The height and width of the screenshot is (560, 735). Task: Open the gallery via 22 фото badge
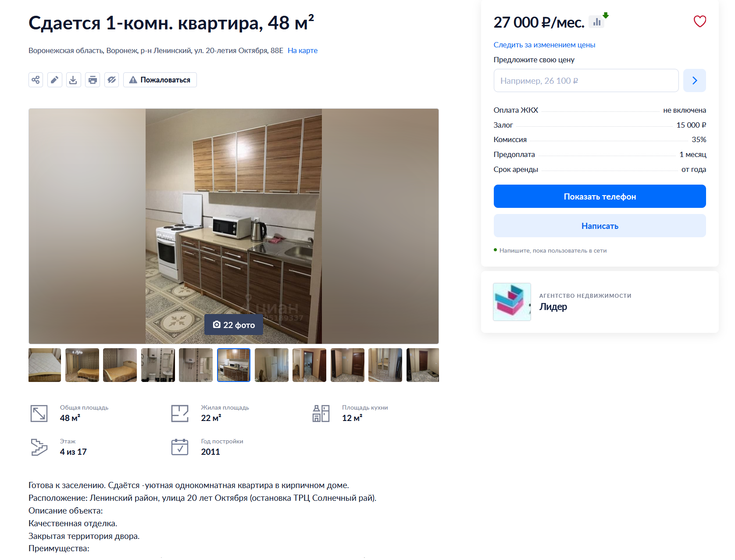click(234, 325)
